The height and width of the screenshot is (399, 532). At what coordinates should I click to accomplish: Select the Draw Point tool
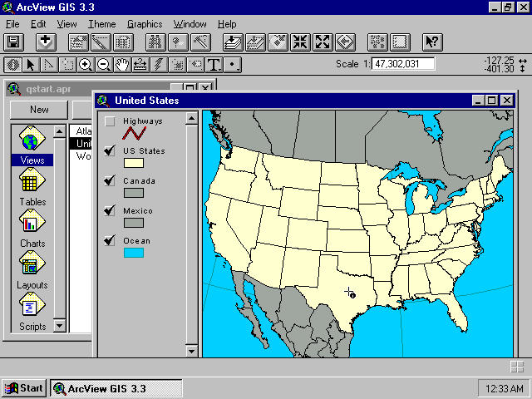pyautogui.click(x=233, y=65)
